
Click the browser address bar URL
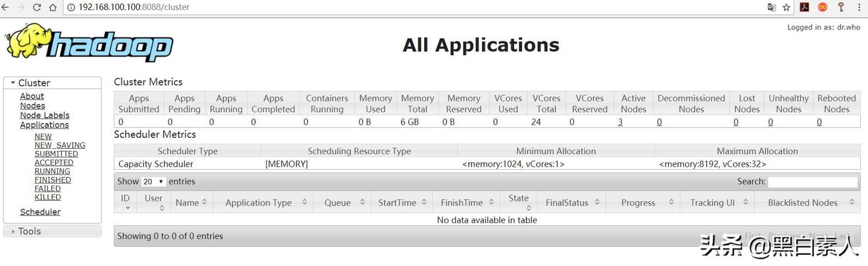click(x=133, y=7)
